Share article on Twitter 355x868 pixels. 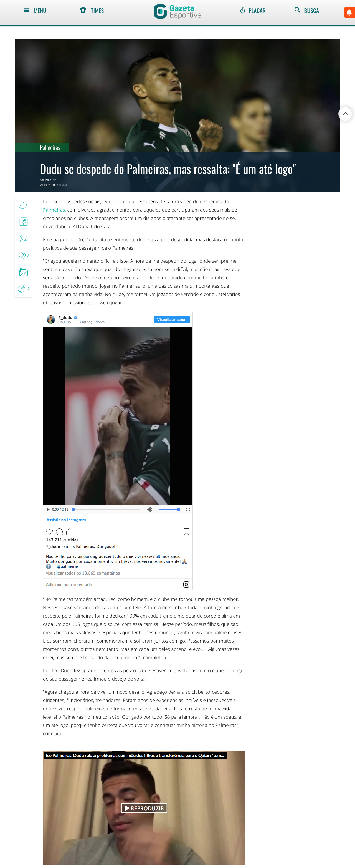(x=23, y=205)
